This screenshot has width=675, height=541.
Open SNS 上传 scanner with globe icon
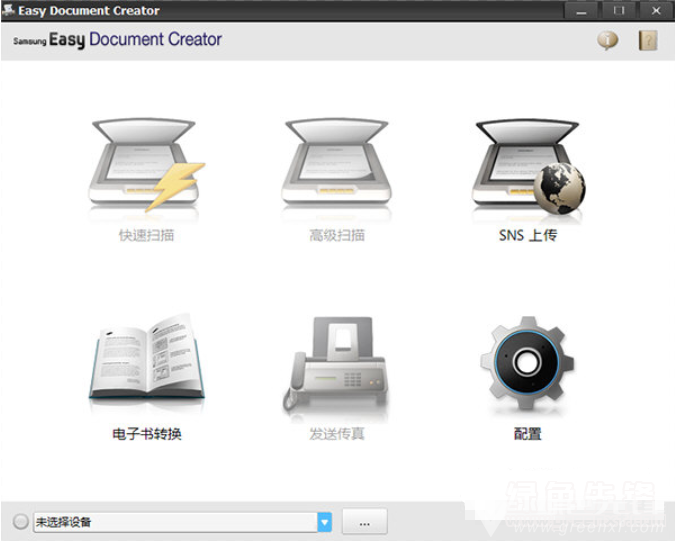[529, 167]
